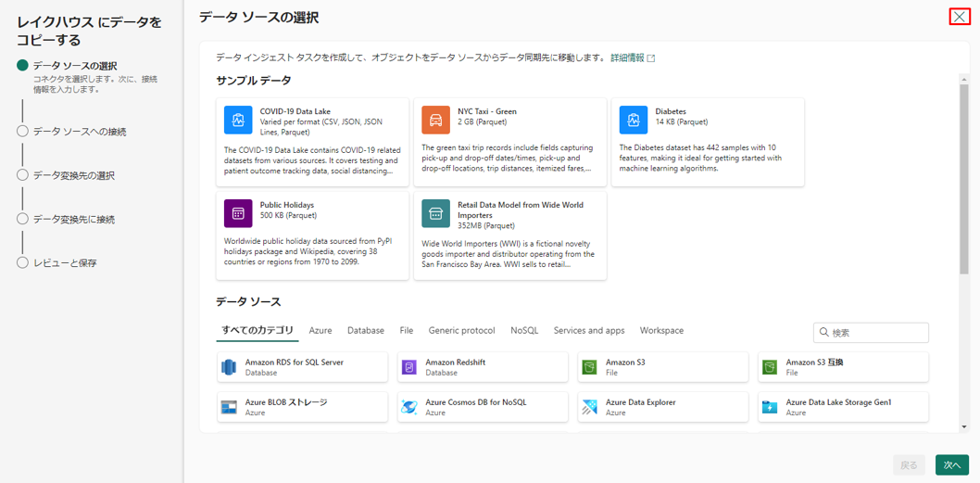Select the データ変換先の選択 step circle
This screenshot has width=980, height=483.
pyautogui.click(x=22, y=175)
